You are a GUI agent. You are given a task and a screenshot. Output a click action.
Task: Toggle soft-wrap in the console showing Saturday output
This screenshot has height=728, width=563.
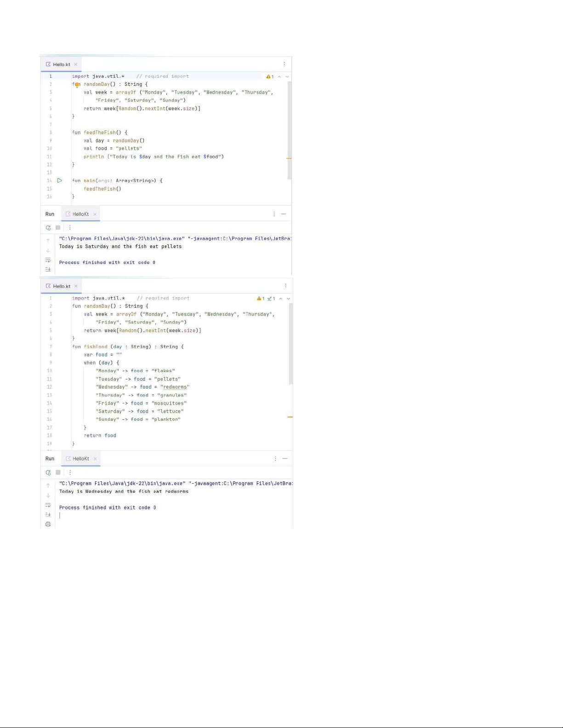pos(48,260)
